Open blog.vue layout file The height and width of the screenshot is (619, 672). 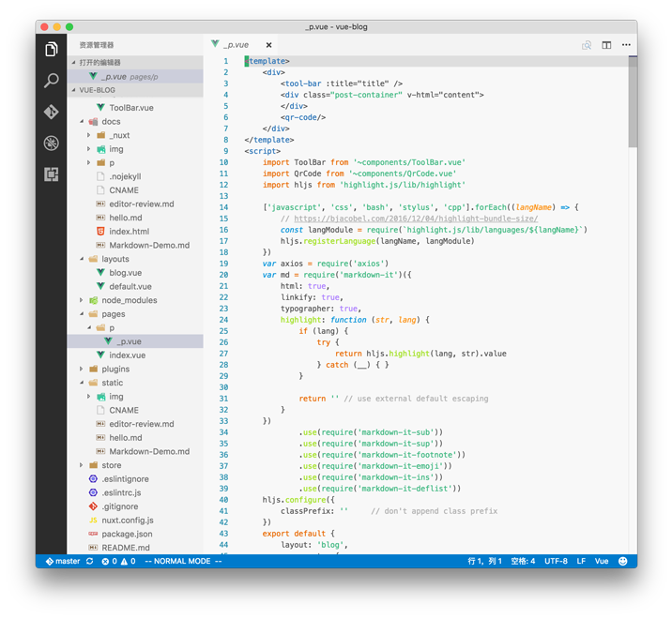click(x=125, y=273)
